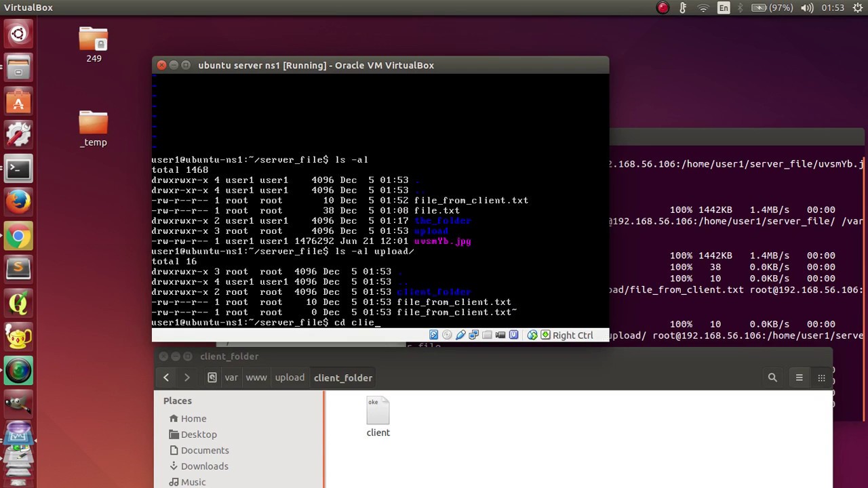Open Terminal from the launcher
The height and width of the screenshot is (488, 868).
tap(18, 169)
